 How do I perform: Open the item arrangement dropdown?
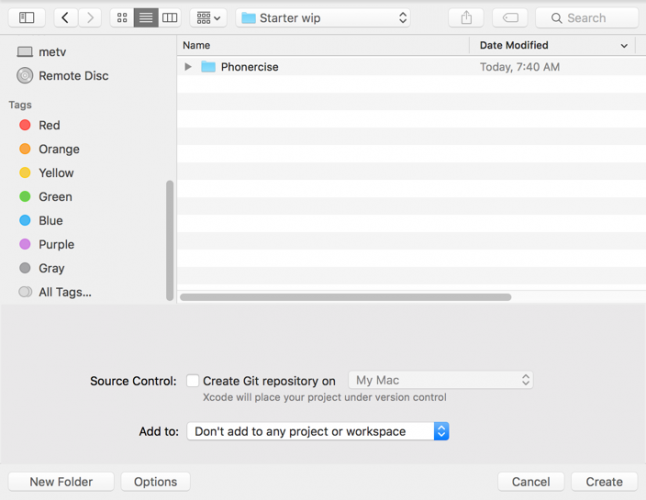point(208,18)
